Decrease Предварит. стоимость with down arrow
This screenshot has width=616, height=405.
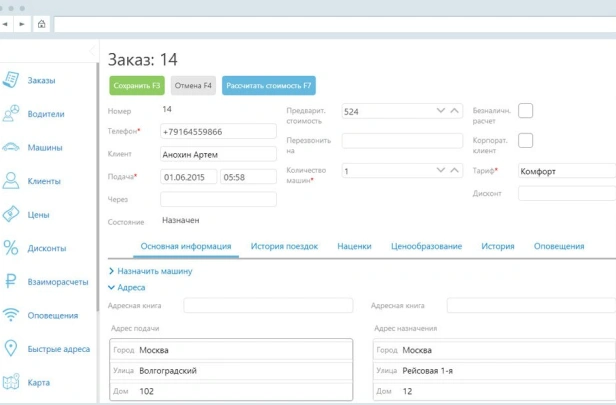[x=440, y=111]
